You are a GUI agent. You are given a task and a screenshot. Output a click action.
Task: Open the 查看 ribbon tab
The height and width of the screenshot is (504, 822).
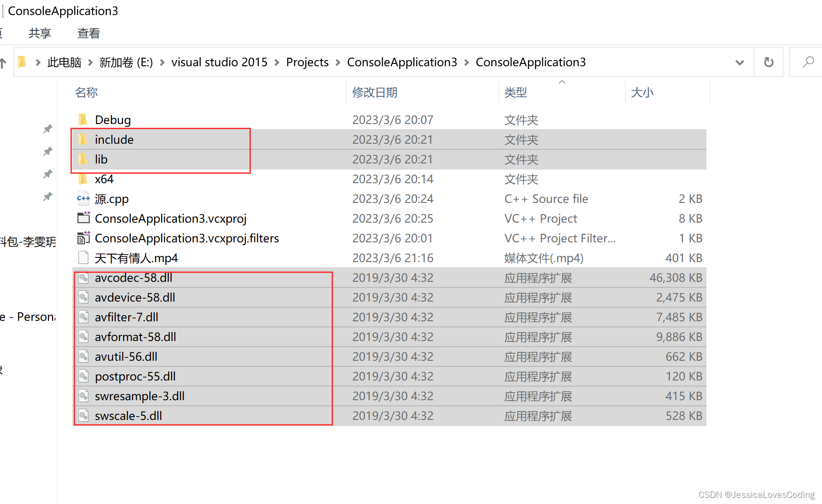pos(89,33)
